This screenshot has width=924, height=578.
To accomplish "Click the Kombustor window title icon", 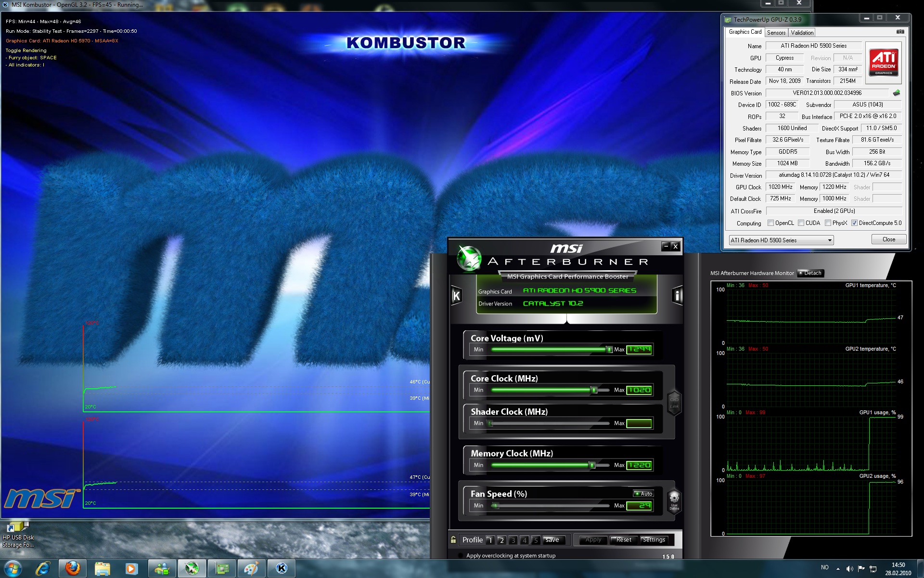I will 5,4.
